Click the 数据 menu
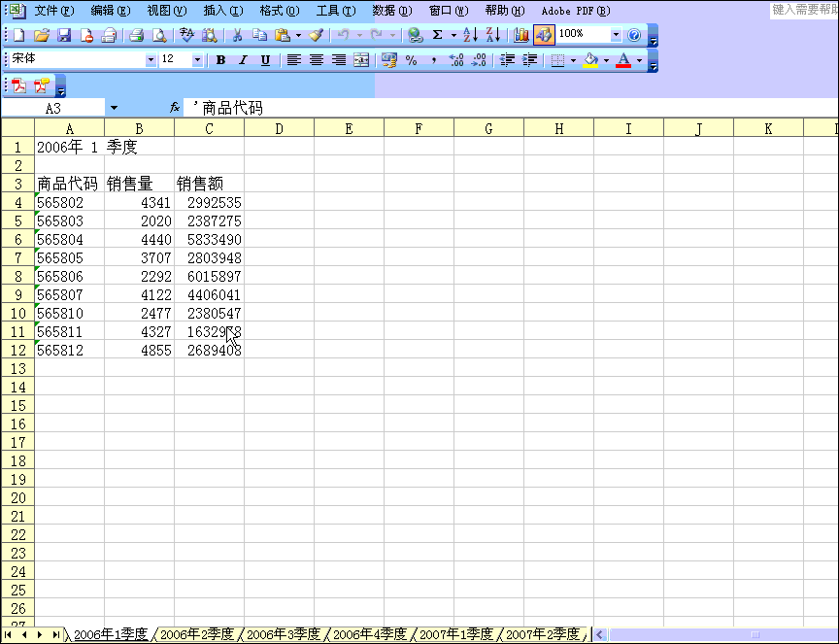Screen dimensions: 839x644 (391, 11)
